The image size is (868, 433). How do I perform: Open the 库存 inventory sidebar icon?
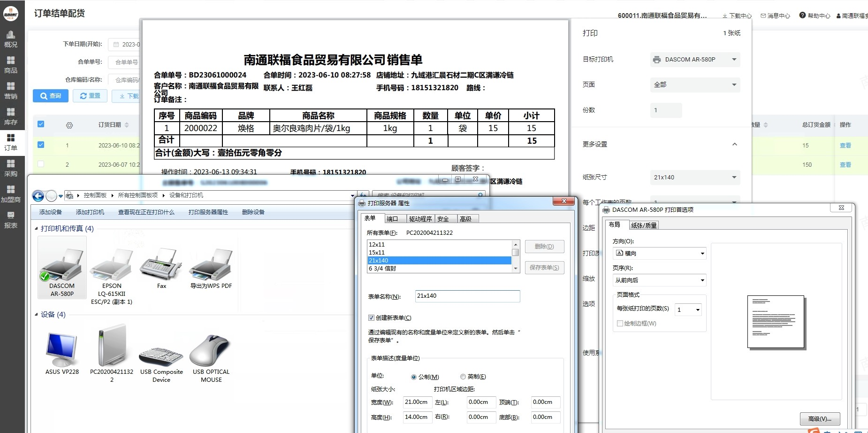click(10, 116)
